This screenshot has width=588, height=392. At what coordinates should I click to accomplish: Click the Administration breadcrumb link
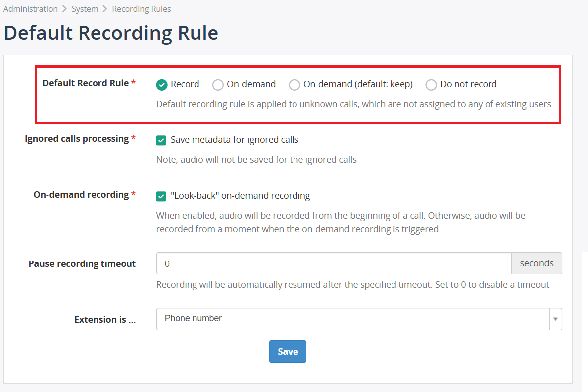[x=30, y=9]
